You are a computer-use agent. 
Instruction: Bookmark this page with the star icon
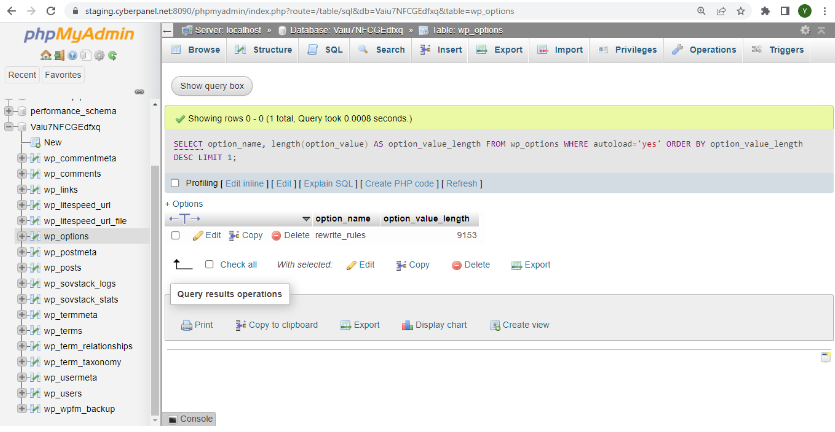coord(741,11)
